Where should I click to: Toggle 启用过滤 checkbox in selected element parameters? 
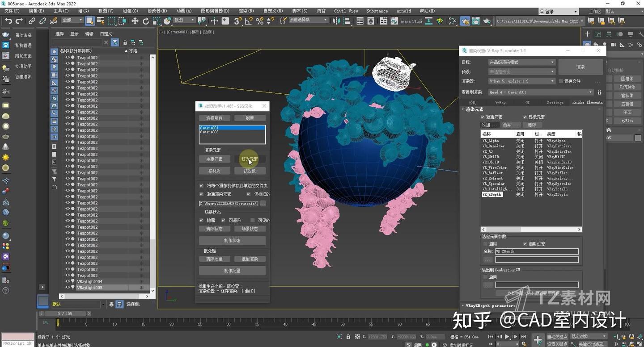coord(525,244)
